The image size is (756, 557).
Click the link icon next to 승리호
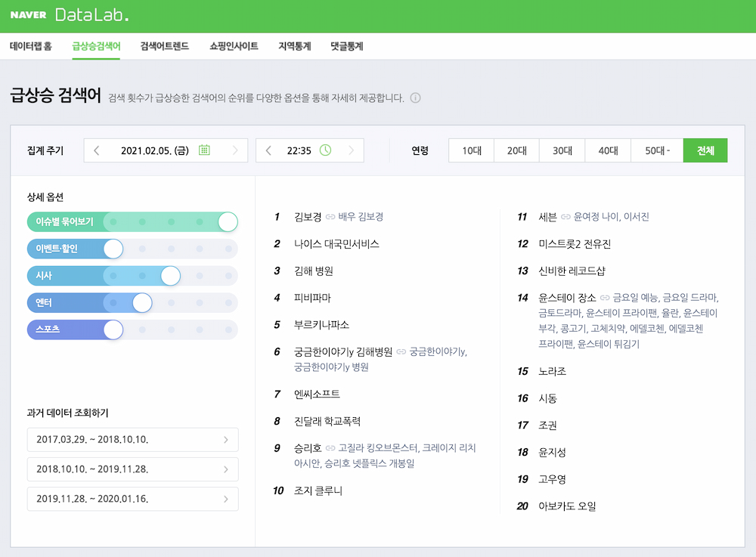point(330,448)
